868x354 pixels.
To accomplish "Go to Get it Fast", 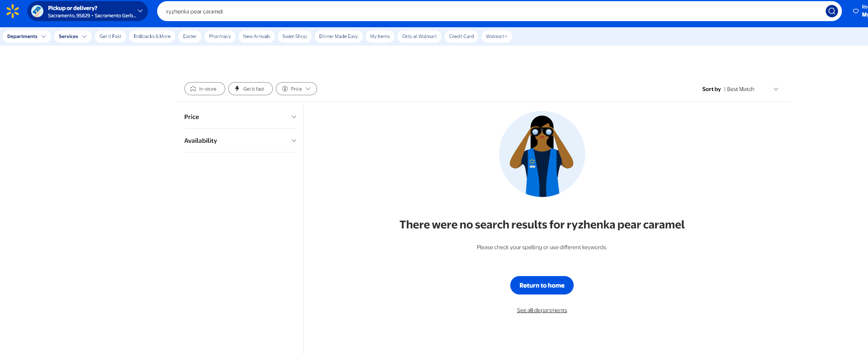I will 110,36.
